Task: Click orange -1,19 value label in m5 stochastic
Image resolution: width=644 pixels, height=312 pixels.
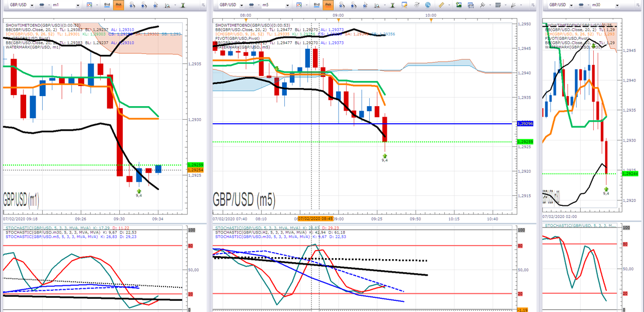Action: tap(523, 310)
